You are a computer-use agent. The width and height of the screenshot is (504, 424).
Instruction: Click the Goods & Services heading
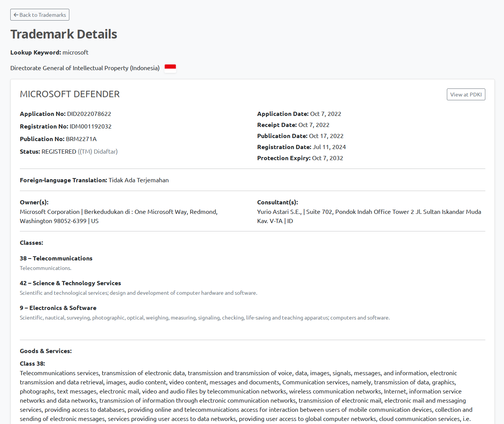[x=46, y=351]
